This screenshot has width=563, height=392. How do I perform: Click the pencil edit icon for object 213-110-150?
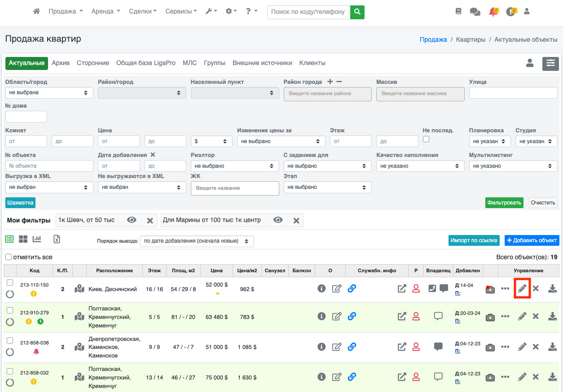pos(522,289)
